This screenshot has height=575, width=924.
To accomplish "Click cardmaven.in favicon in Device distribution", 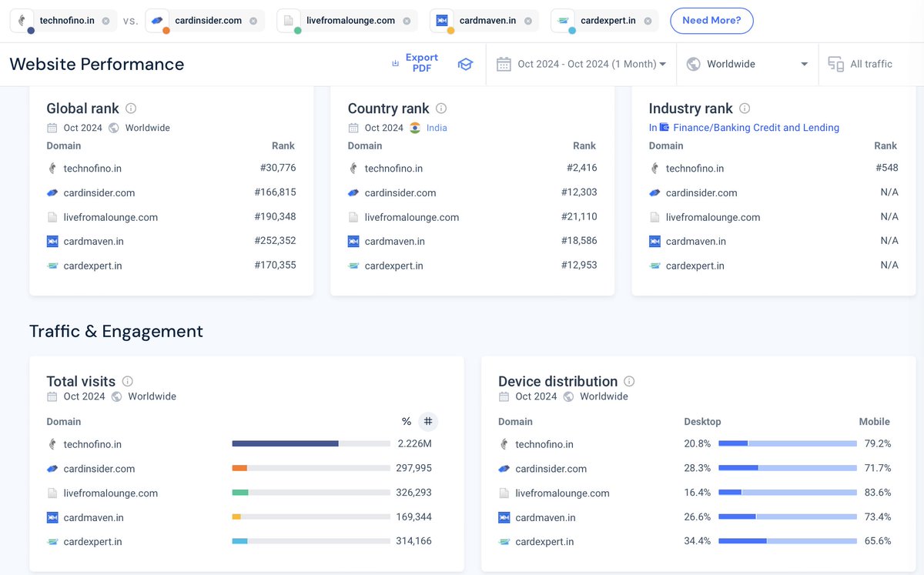I will (x=504, y=517).
